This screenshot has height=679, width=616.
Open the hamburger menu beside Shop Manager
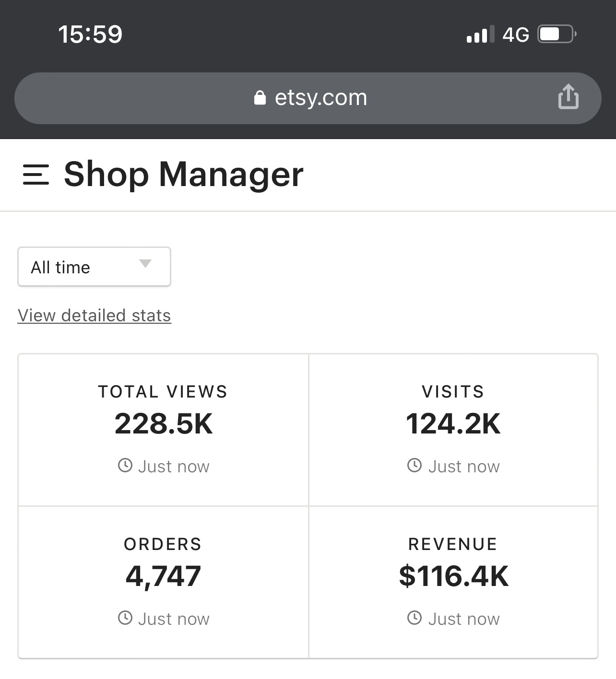(x=36, y=175)
